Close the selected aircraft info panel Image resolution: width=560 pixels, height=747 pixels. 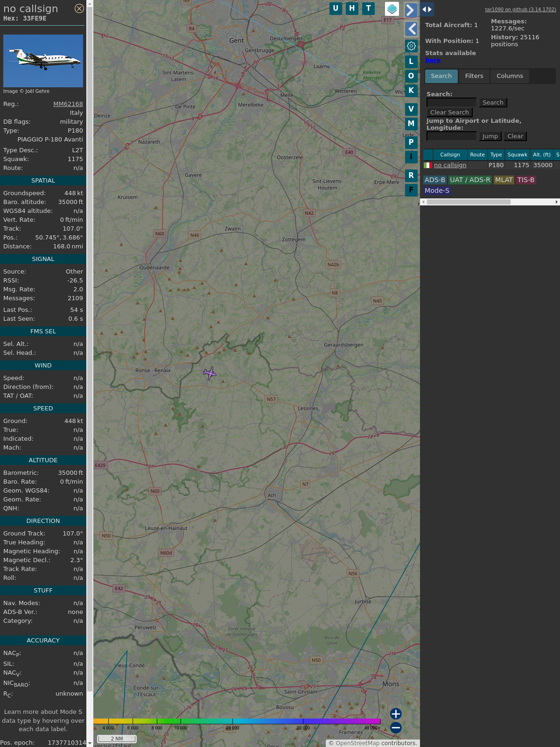point(79,8)
